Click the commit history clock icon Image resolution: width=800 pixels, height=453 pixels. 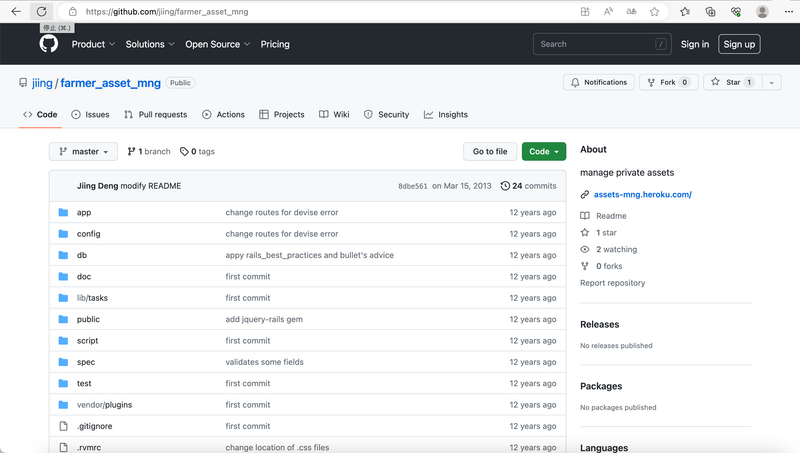click(x=505, y=186)
